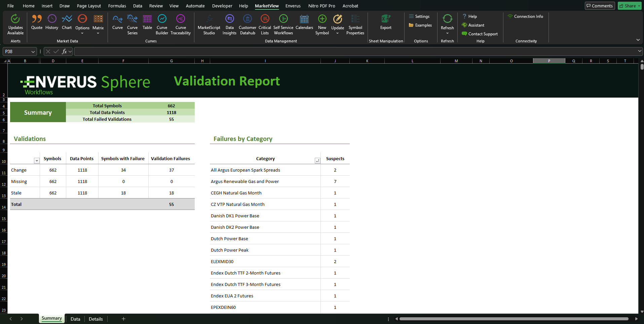The width and height of the screenshot is (644, 324).
Task: Open the History tool
Action: [52, 22]
